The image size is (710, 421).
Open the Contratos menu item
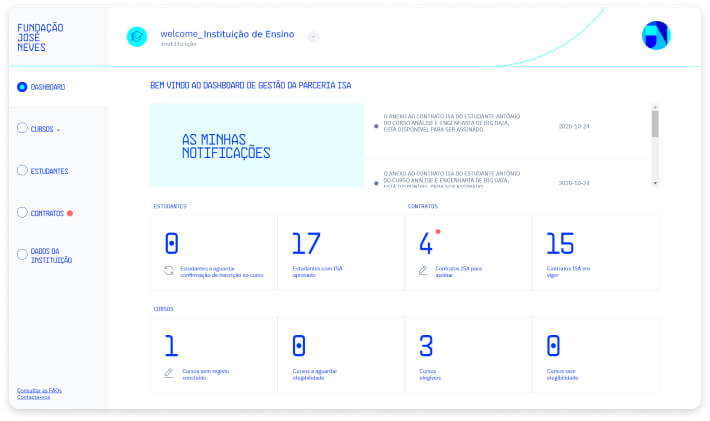point(47,213)
